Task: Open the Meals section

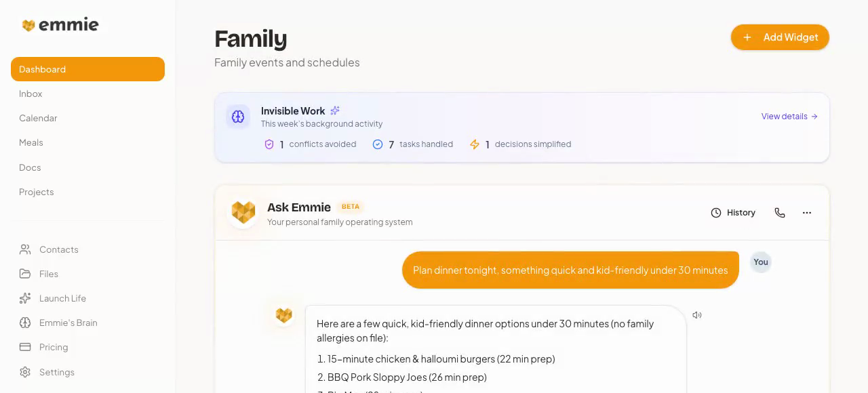Action: point(31,142)
